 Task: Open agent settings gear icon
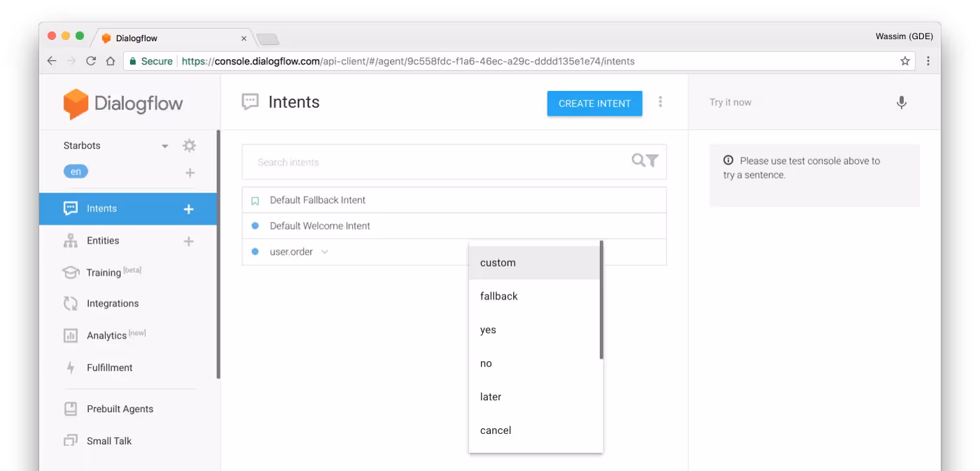tap(189, 146)
